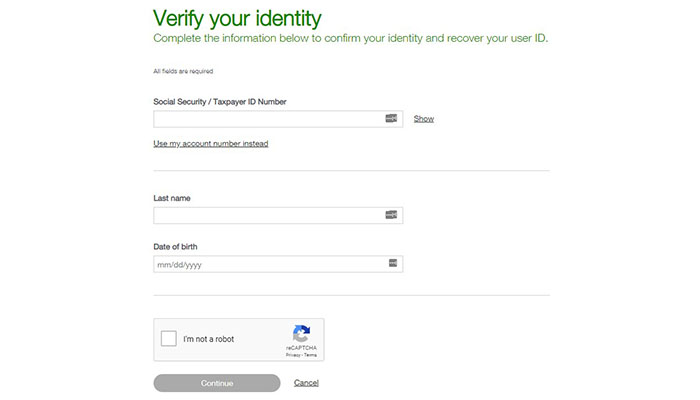This screenshot has height=400, width=700.
Task: Click the "Verify your identity" heading
Action: pos(237,18)
